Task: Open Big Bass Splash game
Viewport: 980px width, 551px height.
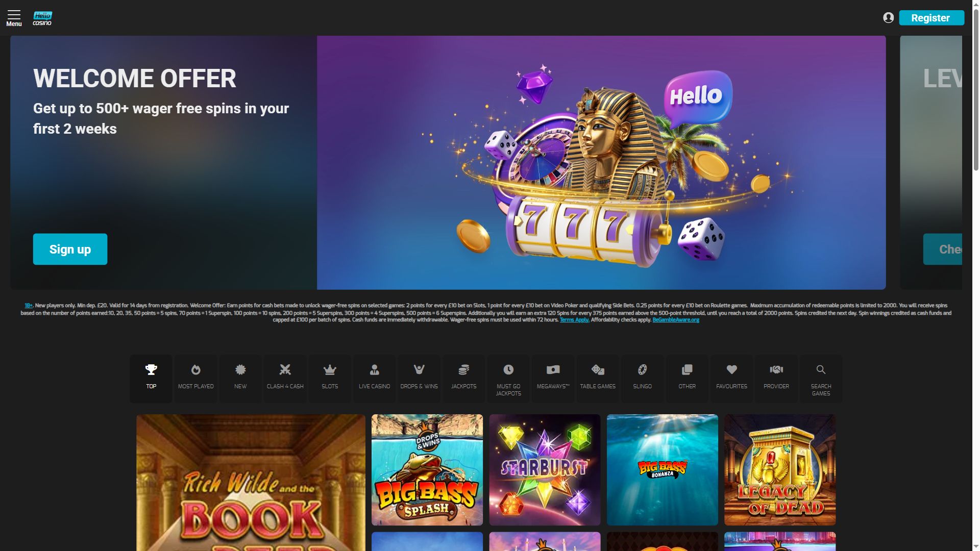Action: [427, 470]
